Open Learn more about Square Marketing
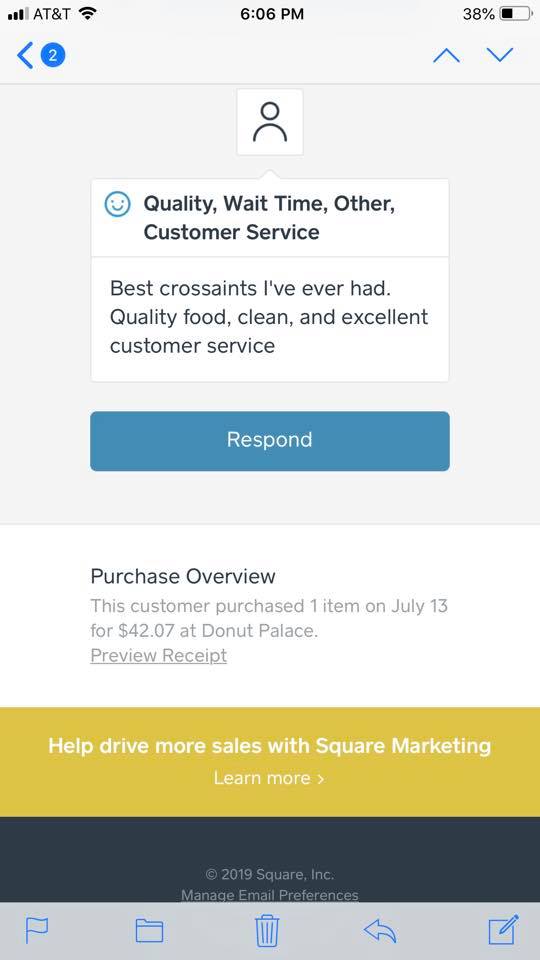 coord(269,778)
